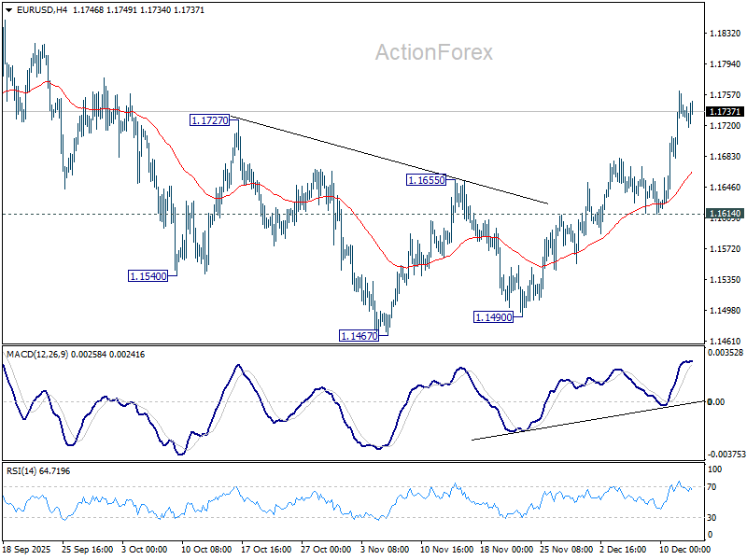The image size is (747, 560).
Task: Select the 1.16550 annotation on chart
Action: [x=426, y=180]
